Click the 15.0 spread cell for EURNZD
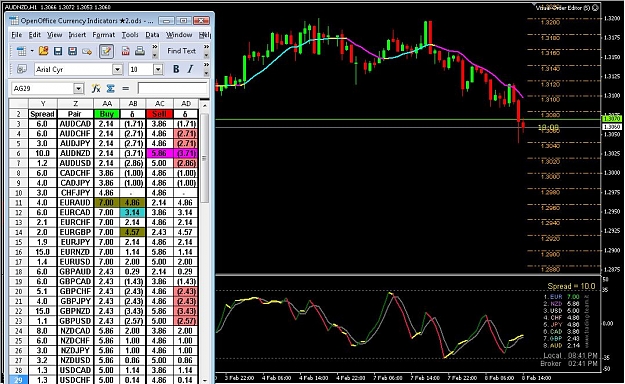The height and width of the screenshot is (384, 625). pos(42,252)
